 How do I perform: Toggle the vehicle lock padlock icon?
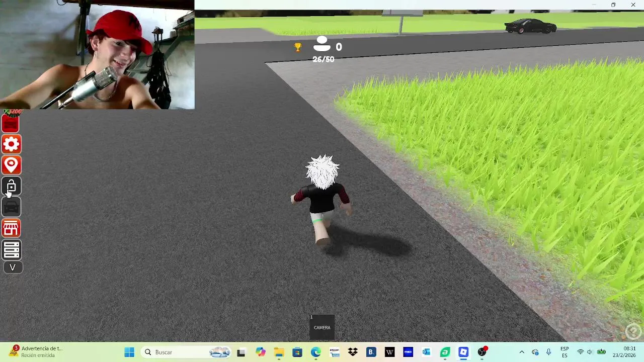(x=12, y=187)
